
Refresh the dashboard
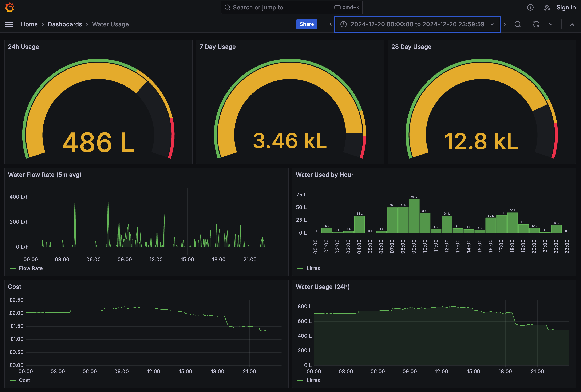click(536, 24)
